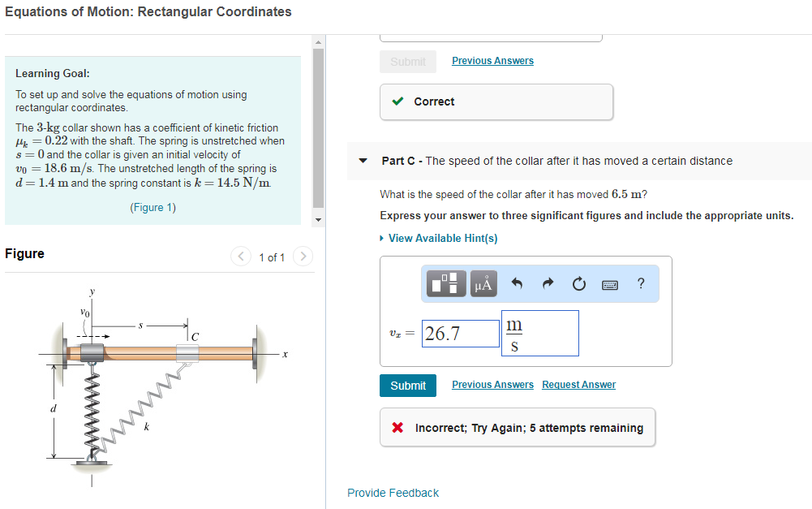Submit the Part C answer
The width and height of the screenshot is (812, 509).
tap(407, 385)
